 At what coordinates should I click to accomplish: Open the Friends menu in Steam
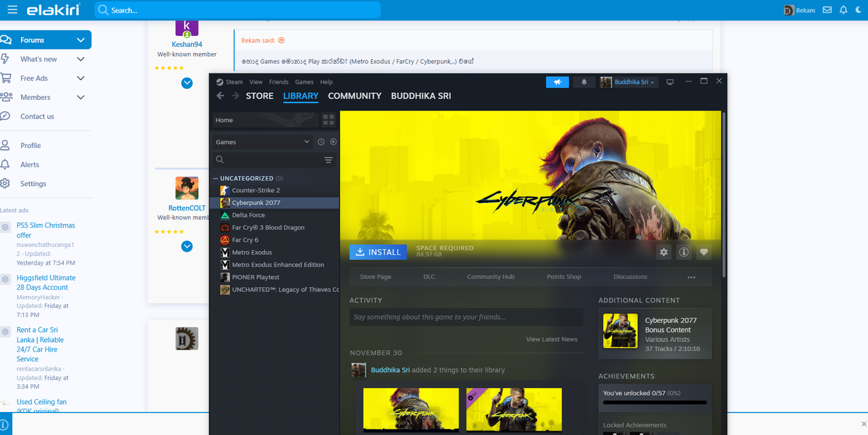pyautogui.click(x=279, y=82)
